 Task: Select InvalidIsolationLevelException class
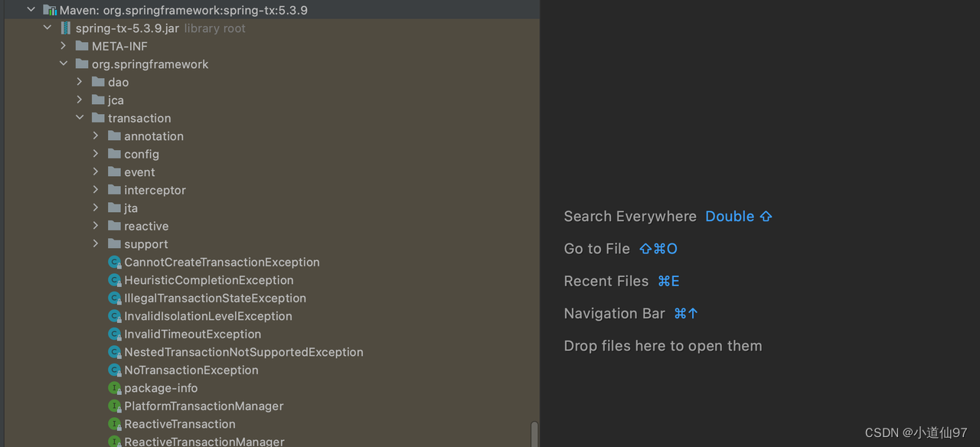[x=208, y=316]
